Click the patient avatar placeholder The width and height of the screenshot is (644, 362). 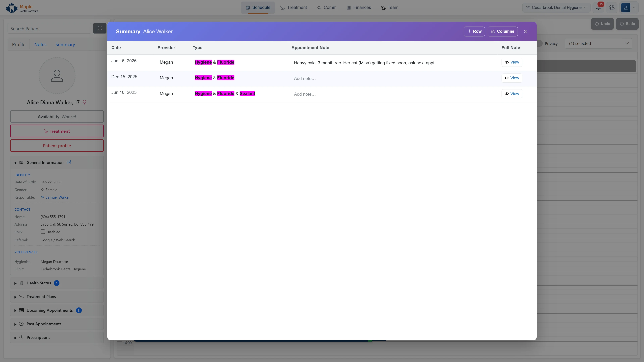click(57, 76)
